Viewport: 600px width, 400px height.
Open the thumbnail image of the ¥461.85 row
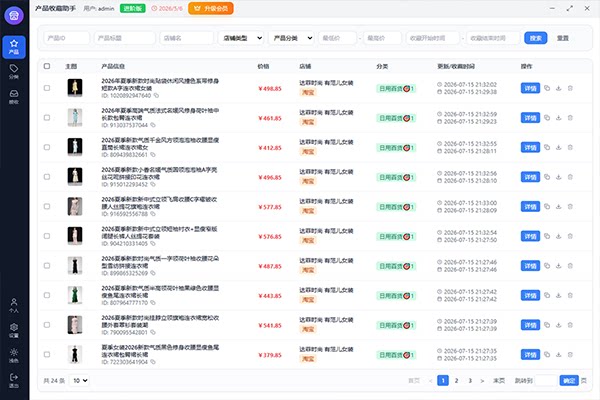[75, 117]
